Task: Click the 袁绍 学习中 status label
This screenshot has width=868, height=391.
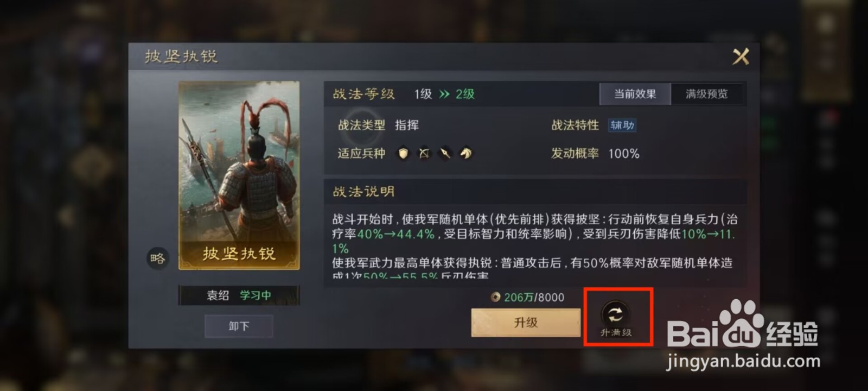Action: point(239,295)
